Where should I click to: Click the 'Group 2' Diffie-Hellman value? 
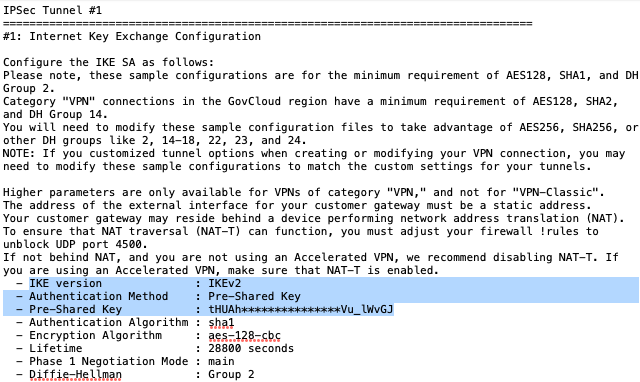[x=231, y=374]
